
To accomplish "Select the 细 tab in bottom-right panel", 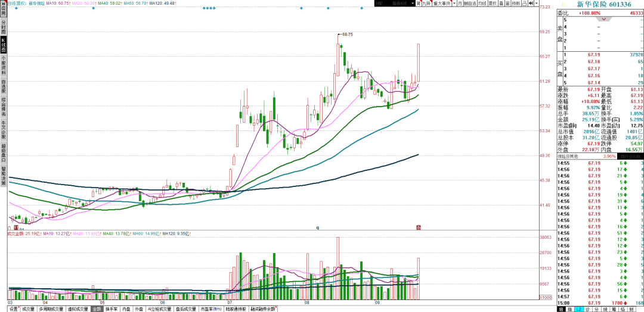I will pyautogui.click(x=561, y=309).
